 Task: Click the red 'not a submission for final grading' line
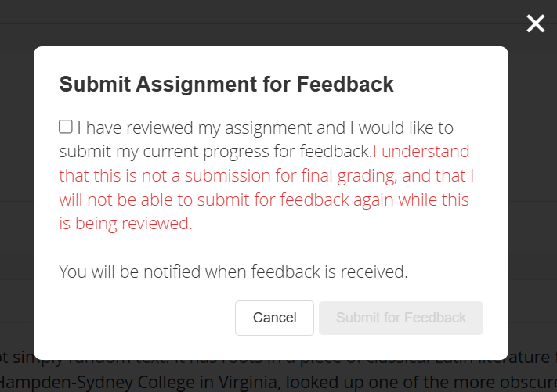click(x=266, y=175)
